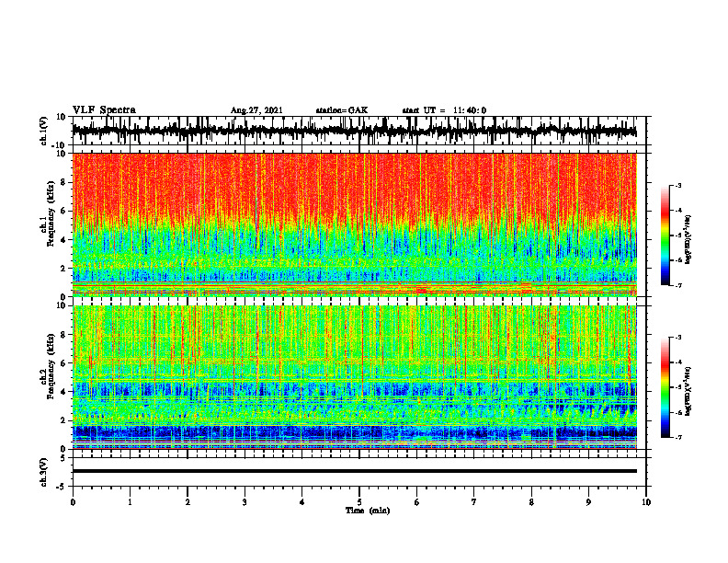
Task: Click the ch.2 colorbar '-7' tick label
Action: [677, 438]
